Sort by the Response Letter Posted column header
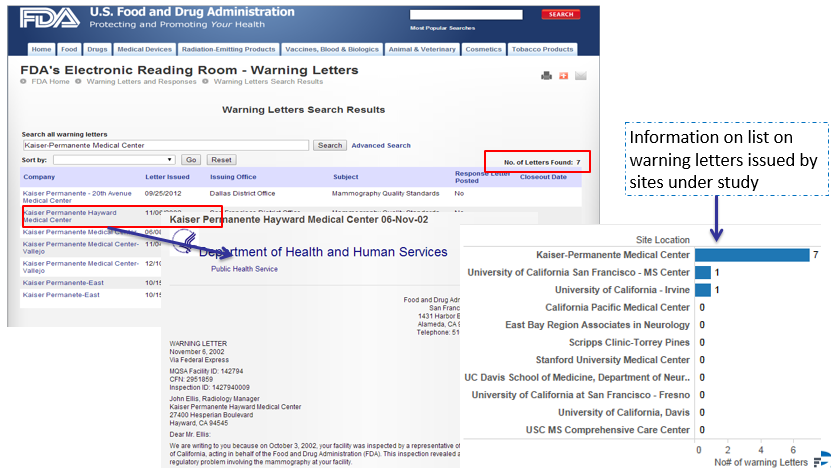The width and height of the screenshot is (831, 471). [482, 177]
